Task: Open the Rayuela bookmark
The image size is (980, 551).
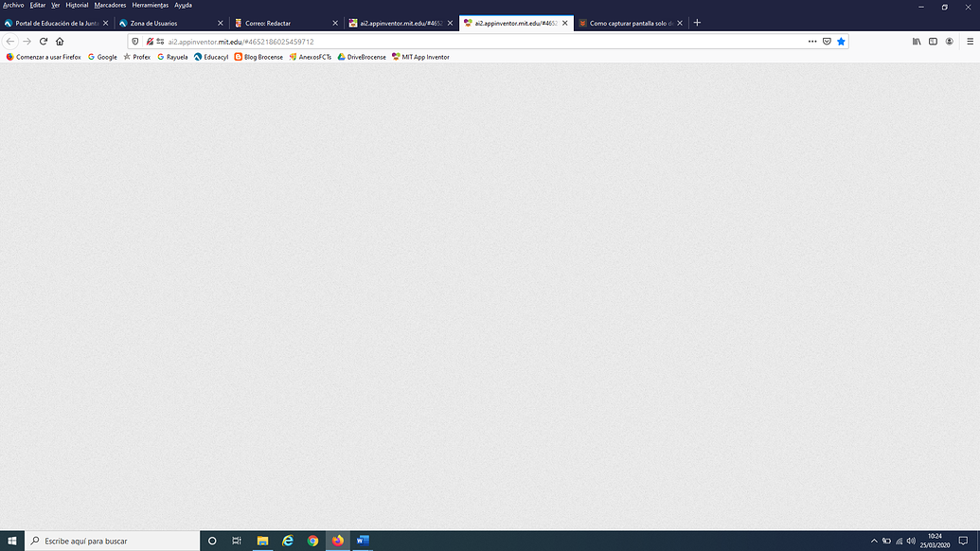Action: point(173,57)
